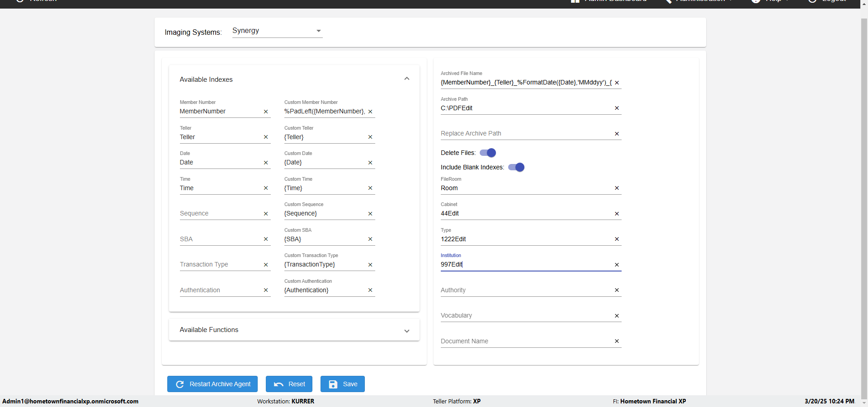Clear the Custom Teller field

pos(370,137)
